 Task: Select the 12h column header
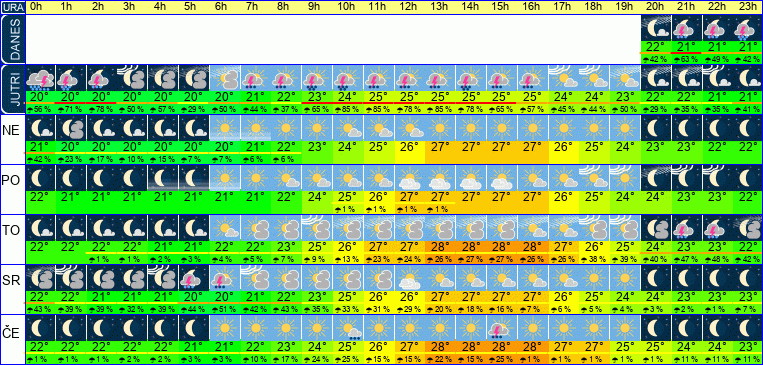(x=408, y=7)
